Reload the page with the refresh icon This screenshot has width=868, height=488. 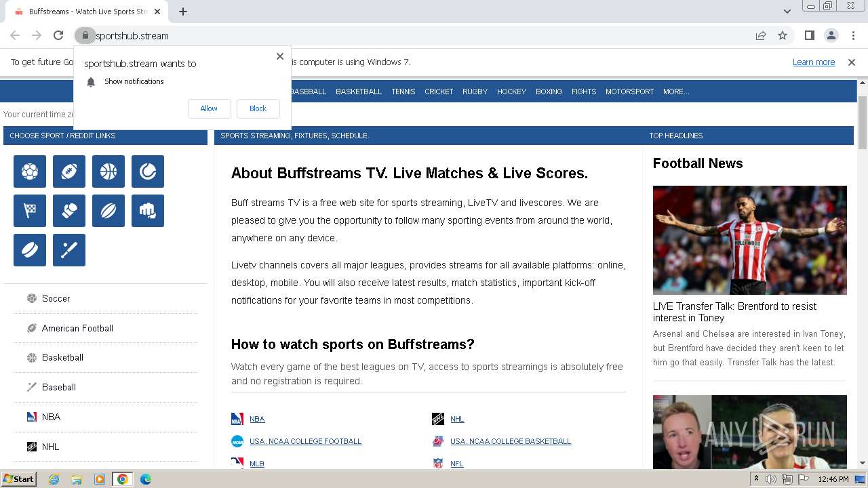pyautogui.click(x=58, y=35)
